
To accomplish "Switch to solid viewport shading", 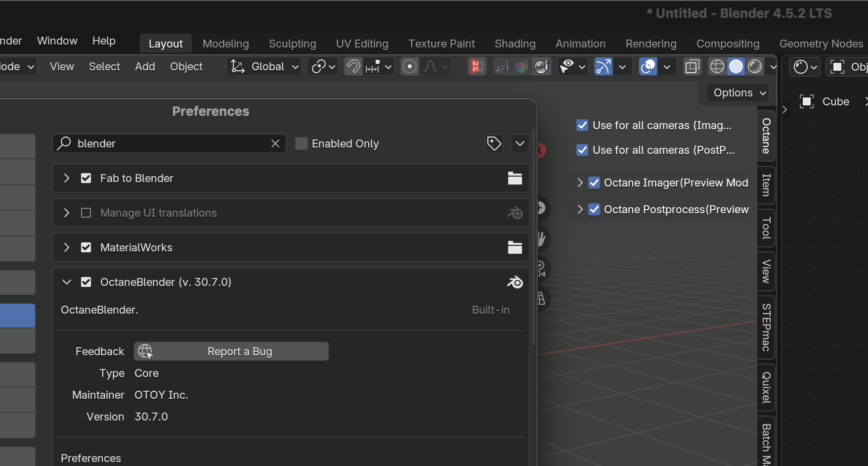I will 736,66.
